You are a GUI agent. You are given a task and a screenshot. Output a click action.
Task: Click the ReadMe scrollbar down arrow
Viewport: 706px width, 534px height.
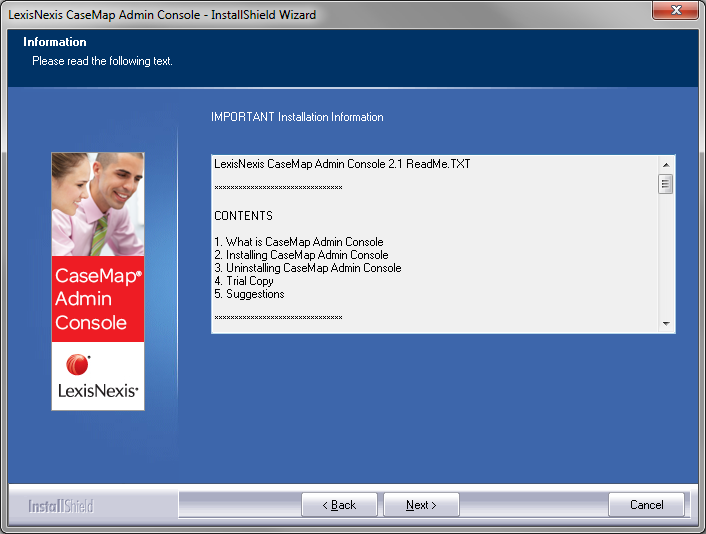(666, 323)
